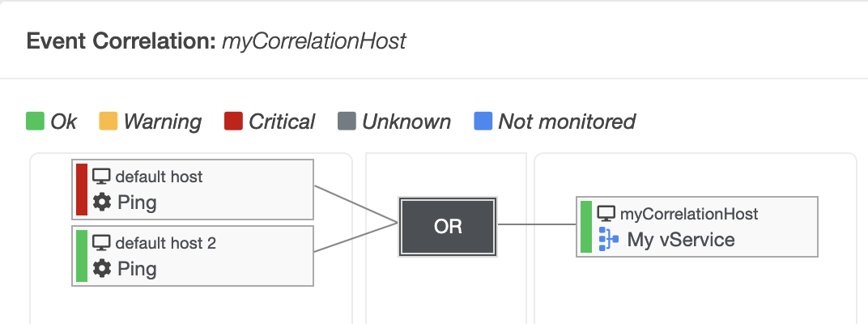Click the red critical status bar of default host
868x324 pixels.
(81, 190)
